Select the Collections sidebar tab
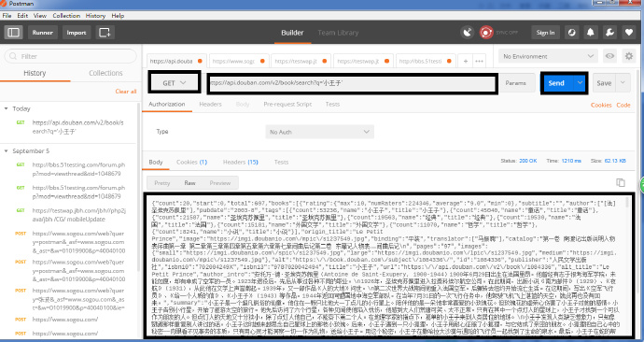The image size is (644, 342). [x=105, y=73]
